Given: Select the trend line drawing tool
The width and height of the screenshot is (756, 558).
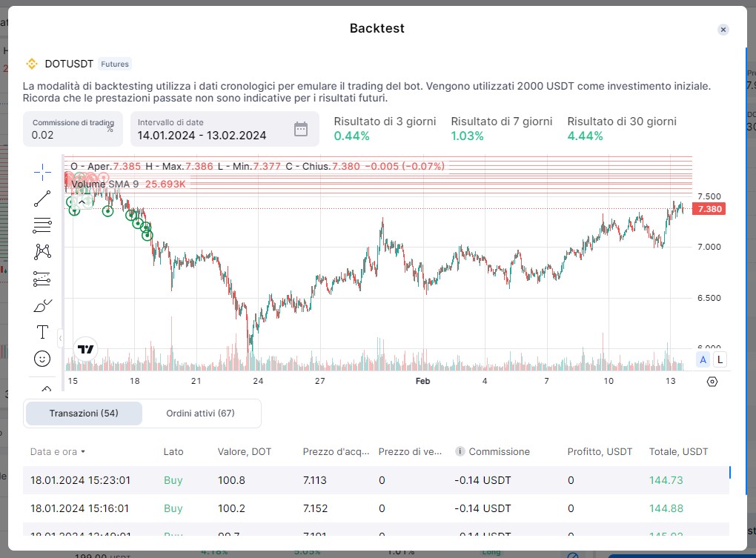Looking at the screenshot, I should tap(42, 199).
